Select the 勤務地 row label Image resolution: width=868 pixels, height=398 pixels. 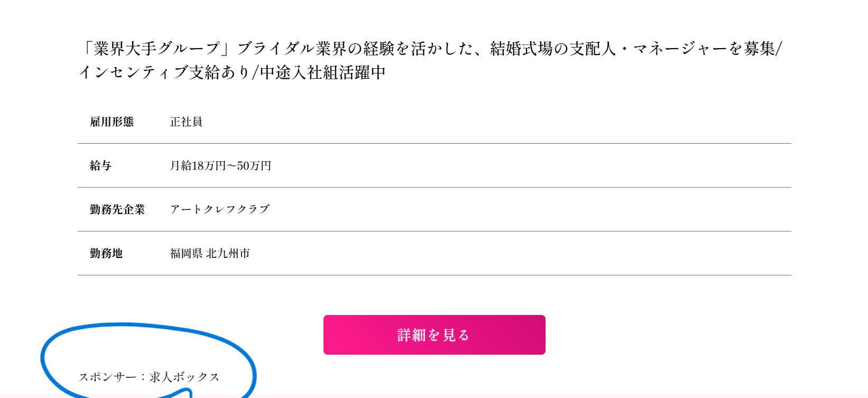point(106,254)
